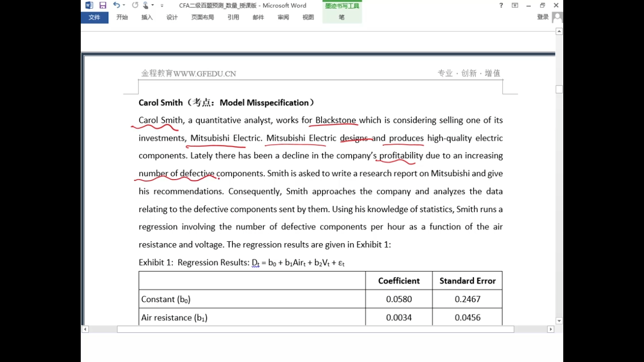Switch to the 审阅 (Review) ribbon tab
The image size is (644, 362).
point(283,17)
